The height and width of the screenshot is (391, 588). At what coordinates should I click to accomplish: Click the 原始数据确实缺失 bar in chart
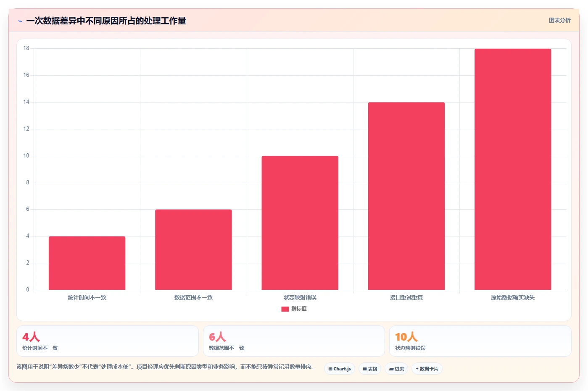tap(513, 169)
